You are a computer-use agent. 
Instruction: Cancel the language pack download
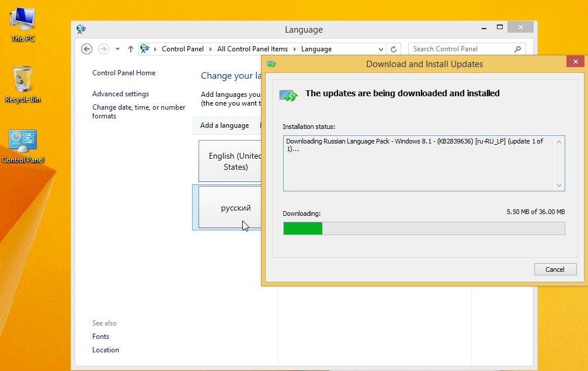click(x=555, y=269)
